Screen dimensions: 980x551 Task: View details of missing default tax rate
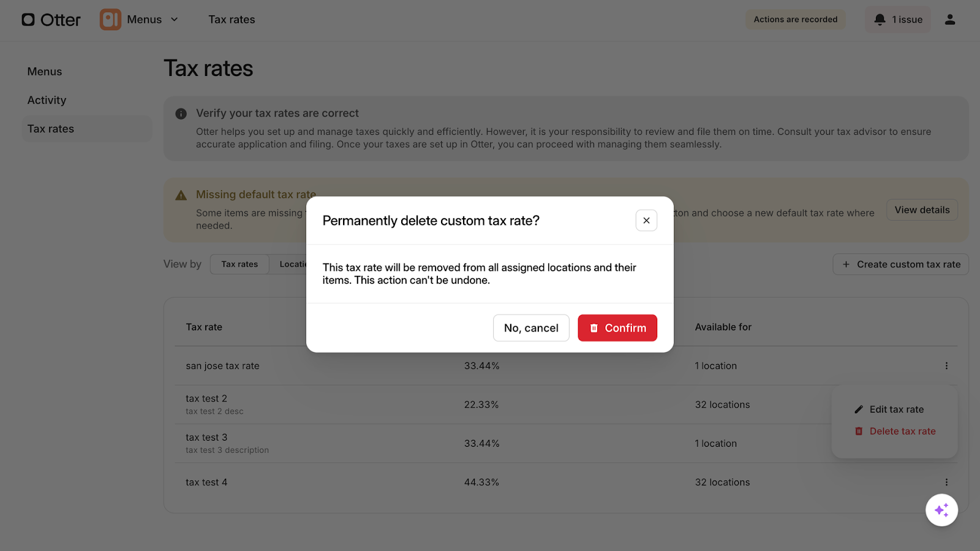pyautogui.click(x=922, y=210)
